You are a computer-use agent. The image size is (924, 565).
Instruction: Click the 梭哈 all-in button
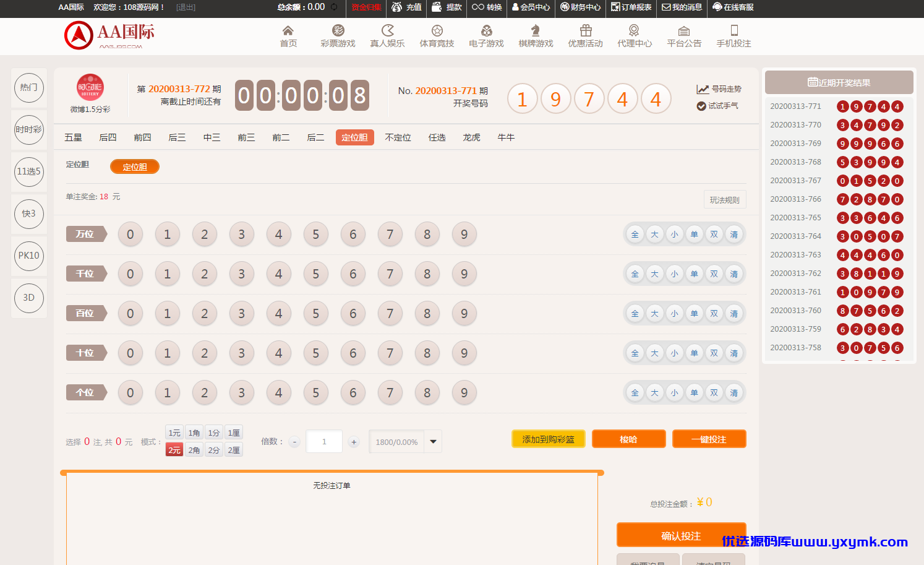pos(629,439)
